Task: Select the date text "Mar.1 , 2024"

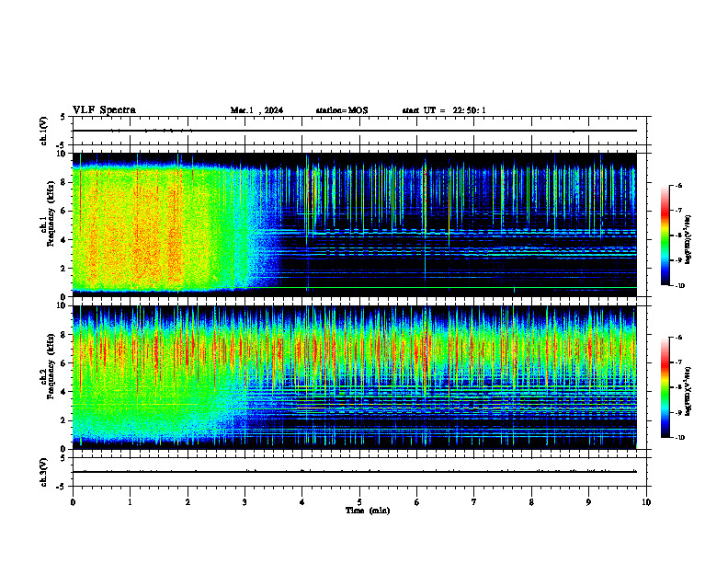Action: click(x=256, y=110)
